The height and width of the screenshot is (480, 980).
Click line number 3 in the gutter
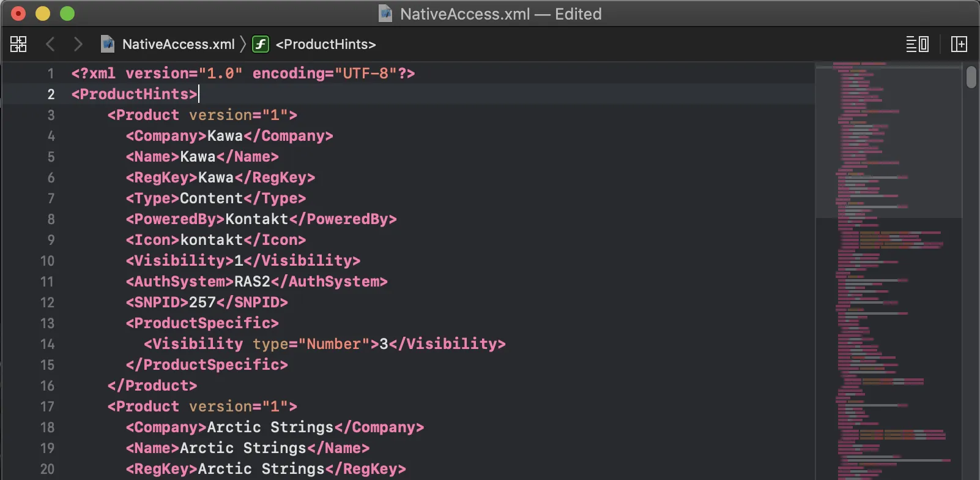pyautogui.click(x=51, y=115)
